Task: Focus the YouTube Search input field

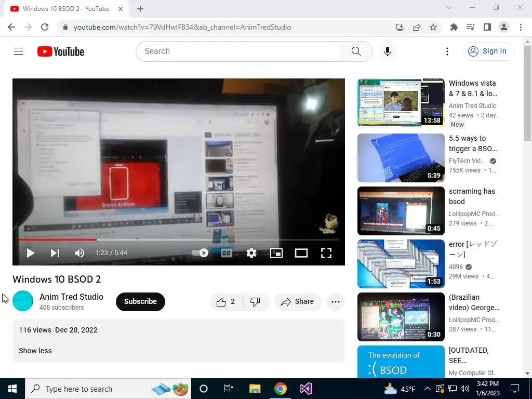Action: coord(238,51)
